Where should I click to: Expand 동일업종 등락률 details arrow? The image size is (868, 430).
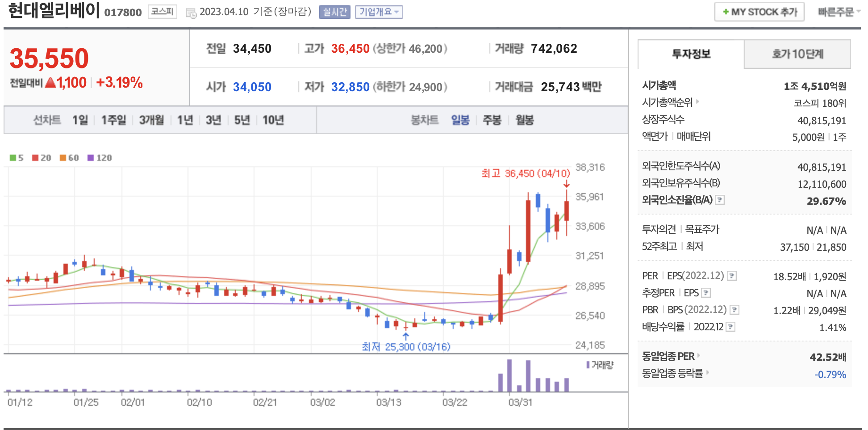click(708, 372)
